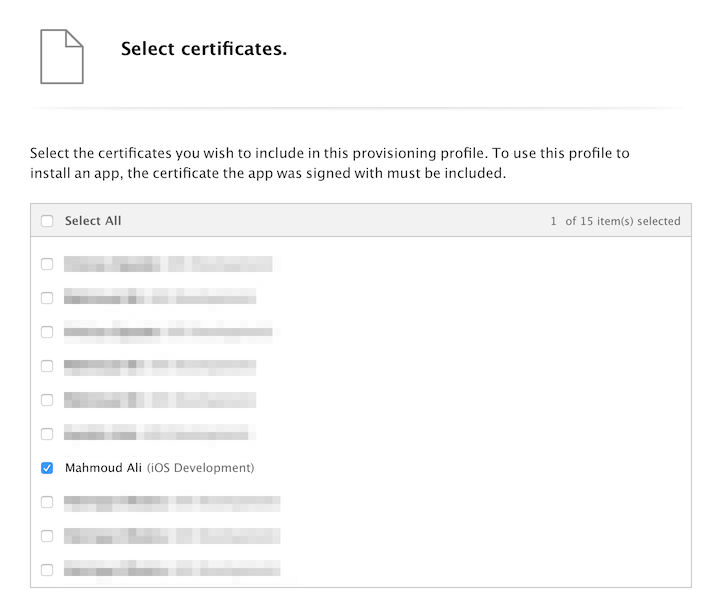The width and height of the screenshot is (713, 608).
Task: Click the "1 of 15 item(s) selected" counter
Action: (x=615, y=221)
